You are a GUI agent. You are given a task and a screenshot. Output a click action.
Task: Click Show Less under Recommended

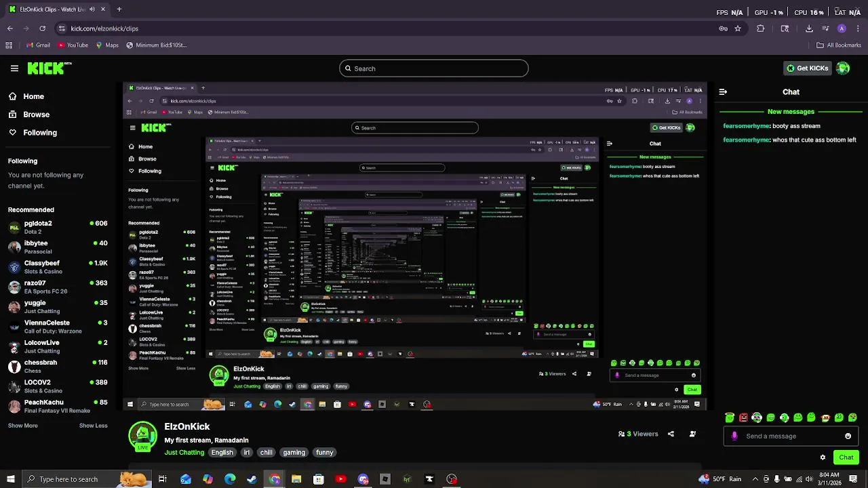click(x=94, y=426)
